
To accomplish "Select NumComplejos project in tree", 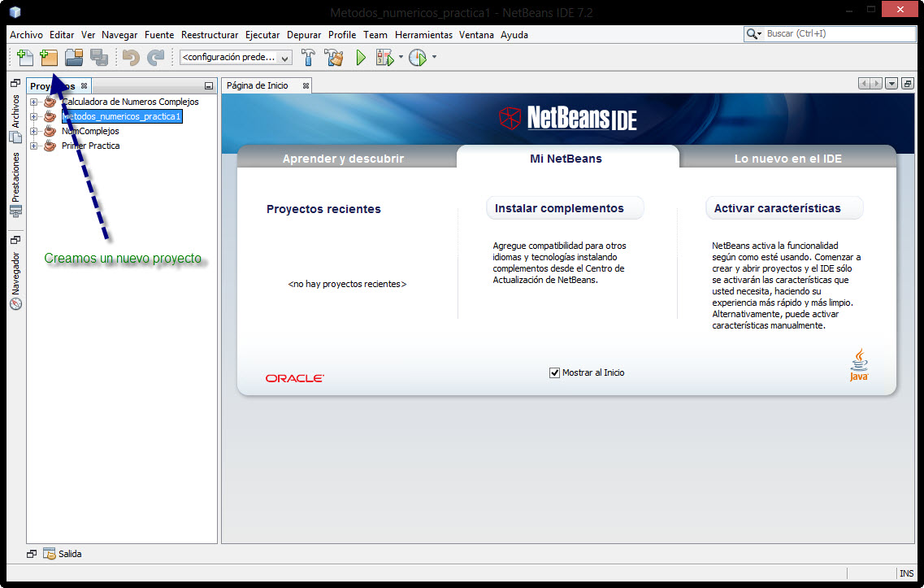I will [x=90, y=132].
